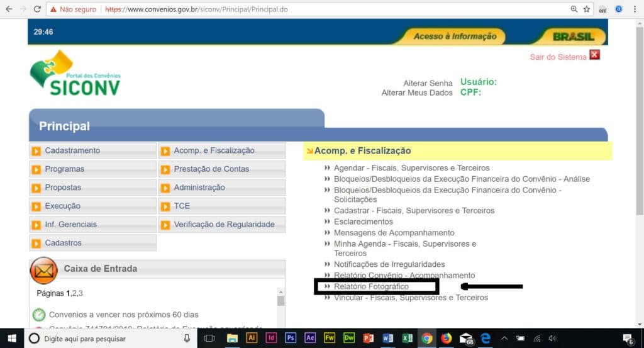Click the Relatório Fotográfico link
The height and width of the screenshot is (348, 644).
pyautogui.click(x=371, y=286)
